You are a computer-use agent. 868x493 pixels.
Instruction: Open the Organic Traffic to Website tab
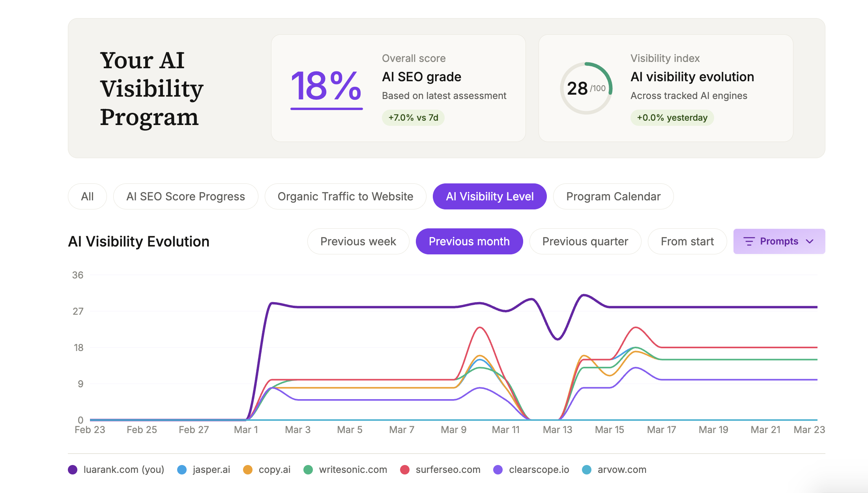coord(345,196)
